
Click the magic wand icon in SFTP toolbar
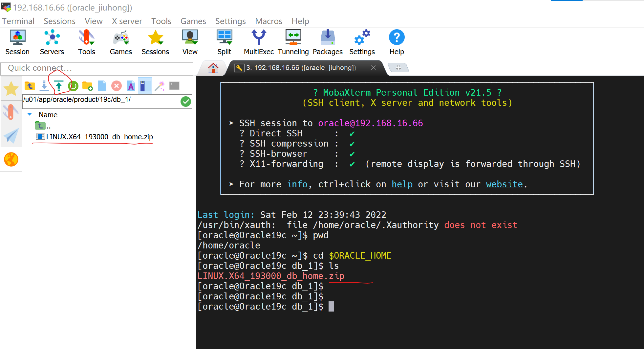[160, 86]
